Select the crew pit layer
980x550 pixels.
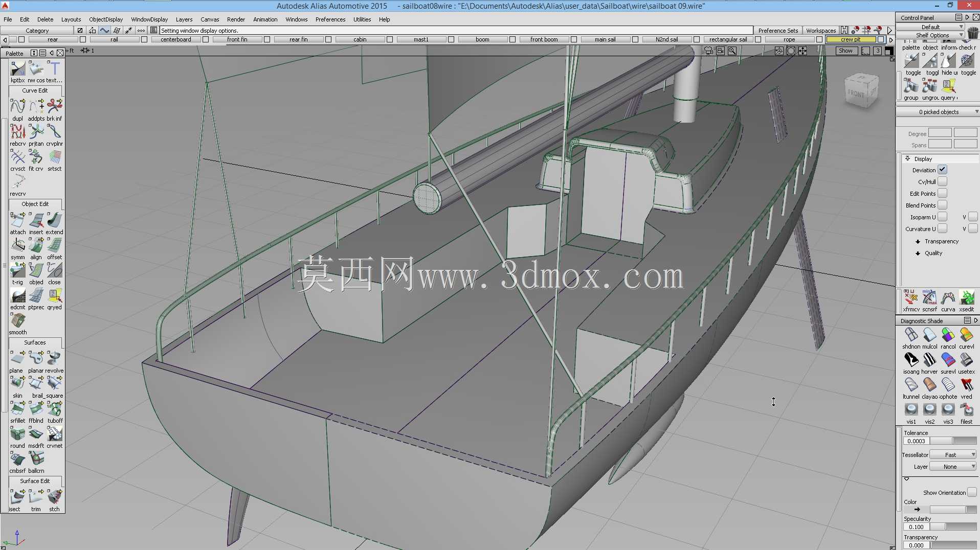point(851,39)
